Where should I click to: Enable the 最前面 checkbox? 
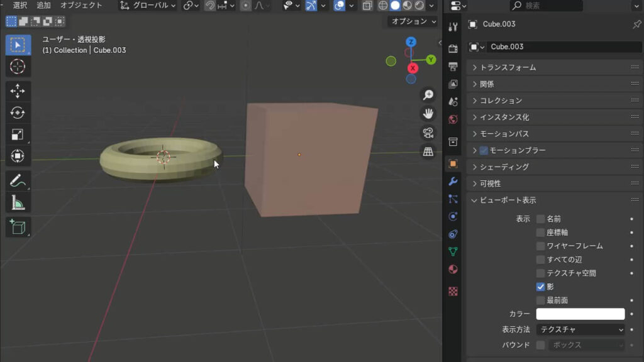point(540,300)
